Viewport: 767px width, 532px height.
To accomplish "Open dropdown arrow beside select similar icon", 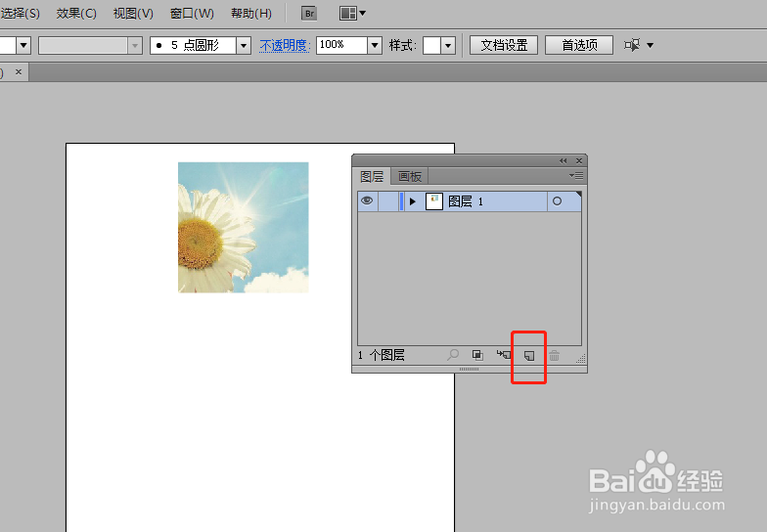I will [650, 45].
